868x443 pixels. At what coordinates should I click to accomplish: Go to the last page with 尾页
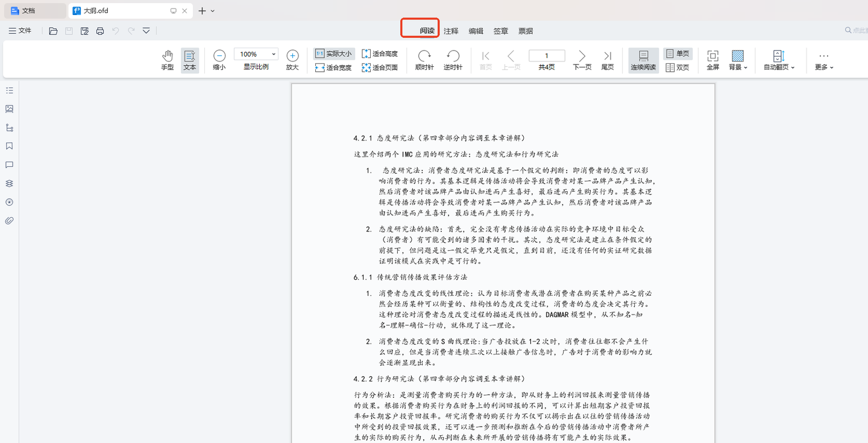click(x=607, y=59)
